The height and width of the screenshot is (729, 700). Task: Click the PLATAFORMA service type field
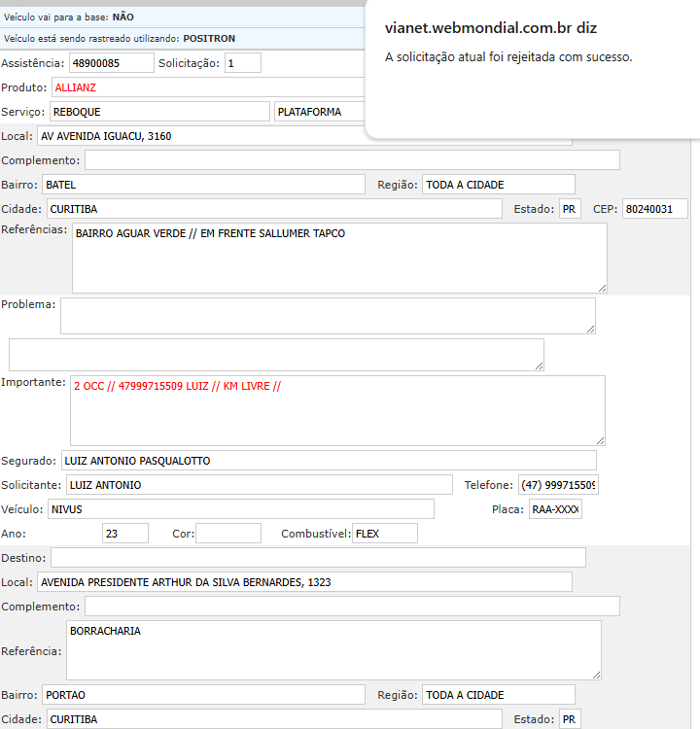coord(321,112)
